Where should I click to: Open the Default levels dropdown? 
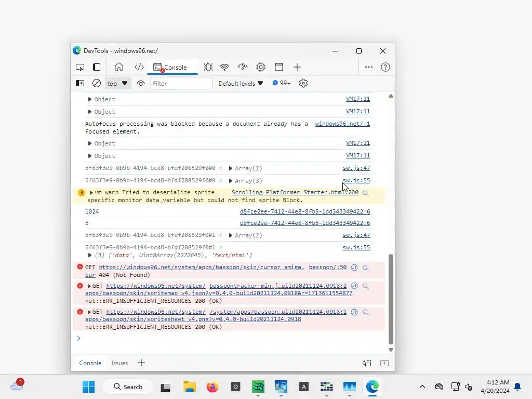[241, 84]
